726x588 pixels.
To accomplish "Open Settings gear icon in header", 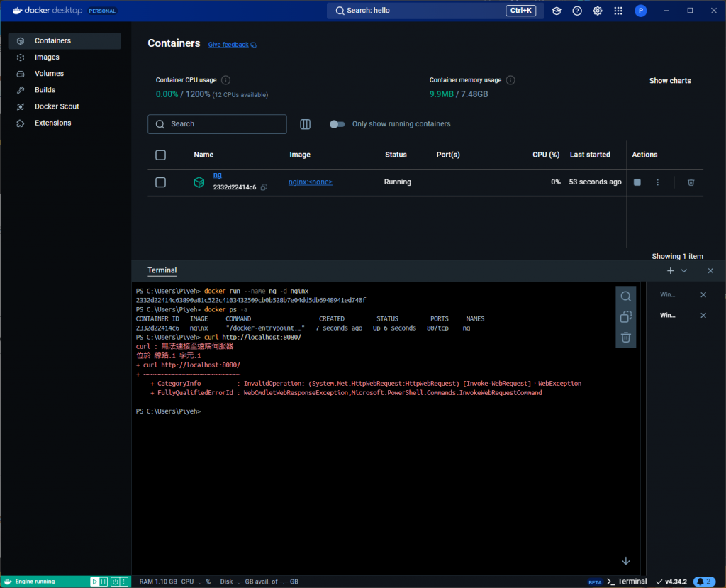I will [598, 11].
